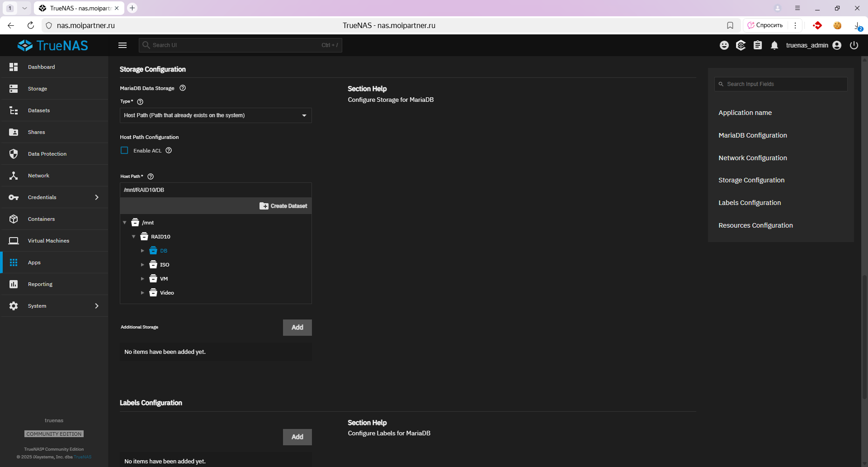Click the power button icon
This screenshot has height=467, width=868.
[x=854, y=45]
